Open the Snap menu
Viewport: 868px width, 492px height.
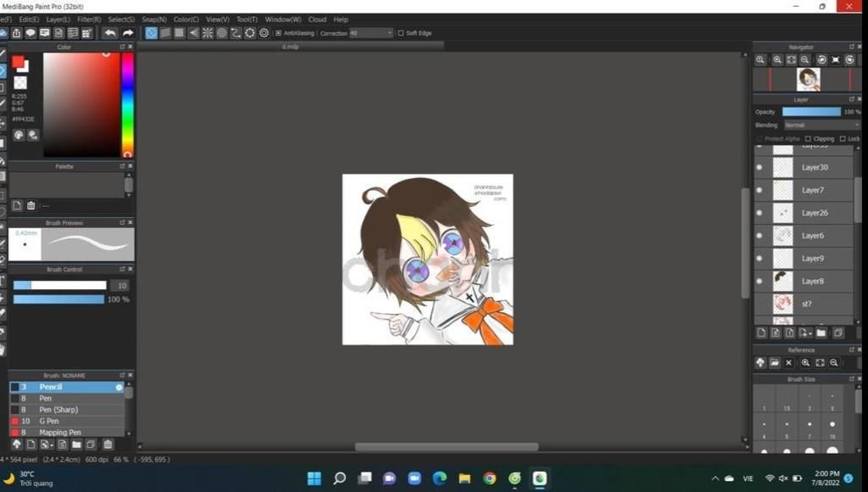[153, 20]
